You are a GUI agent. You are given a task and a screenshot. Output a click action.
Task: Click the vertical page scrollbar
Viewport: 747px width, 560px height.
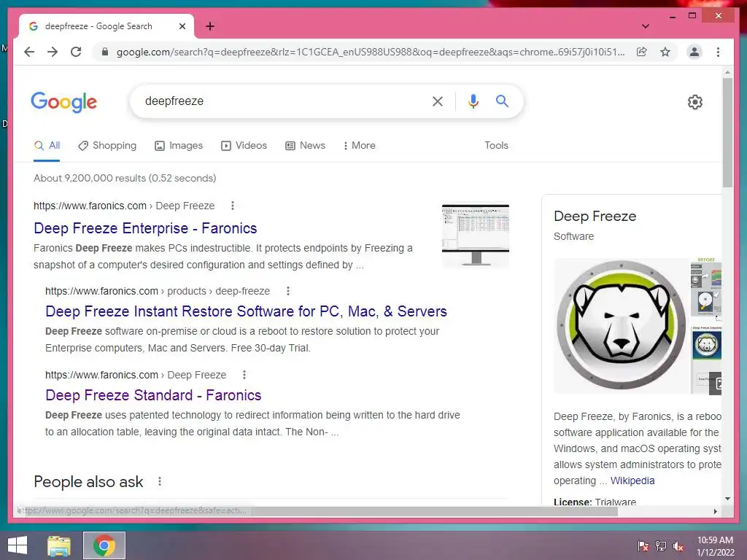pyautogui.click(x=727, y=133)
